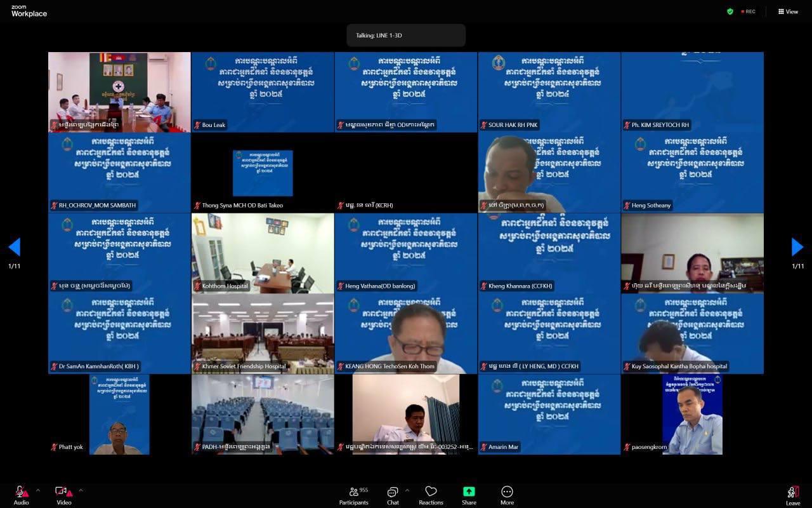Select Bou Leak participant tile

(x=263, y=92)
